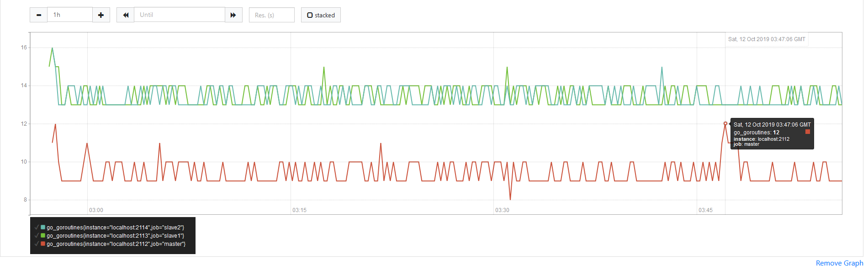Select green swatch for slave1 series

pyautogui.click(x=43, y=235)
